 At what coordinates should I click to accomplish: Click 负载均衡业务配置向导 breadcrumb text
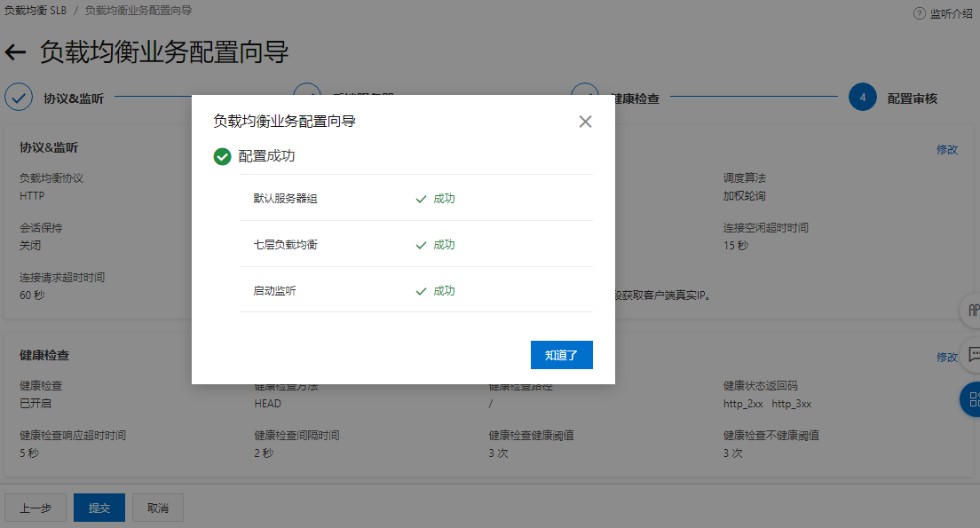[138, 11]
